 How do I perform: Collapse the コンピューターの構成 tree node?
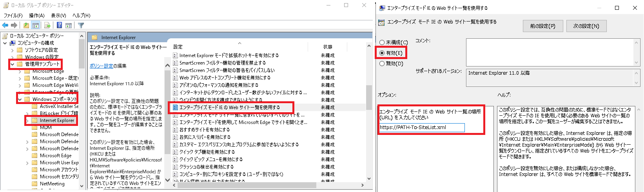coord(5,43)
